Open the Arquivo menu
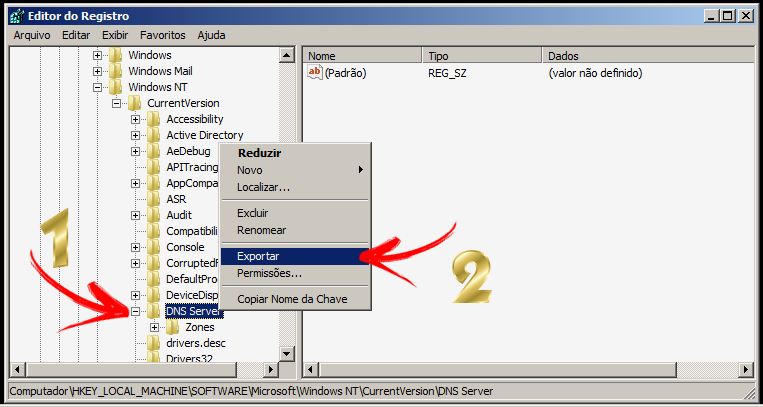Screen dimensions: 763x407 coord(32,35)
